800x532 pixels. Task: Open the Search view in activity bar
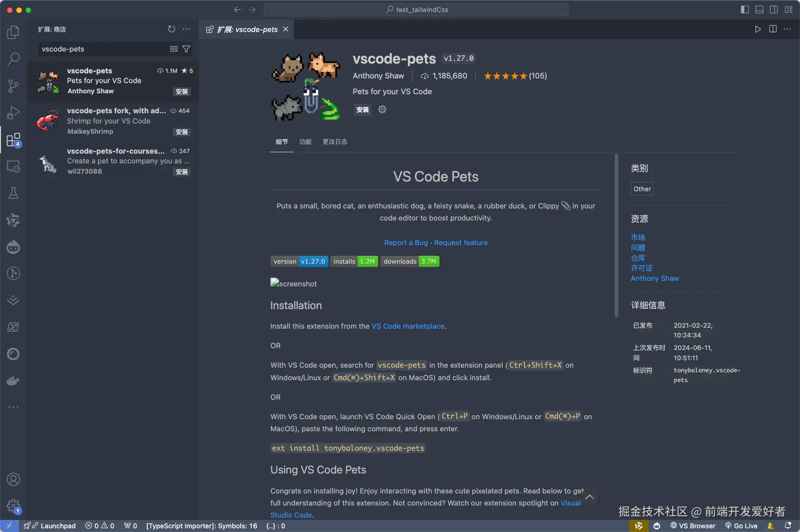coord(13,59)
